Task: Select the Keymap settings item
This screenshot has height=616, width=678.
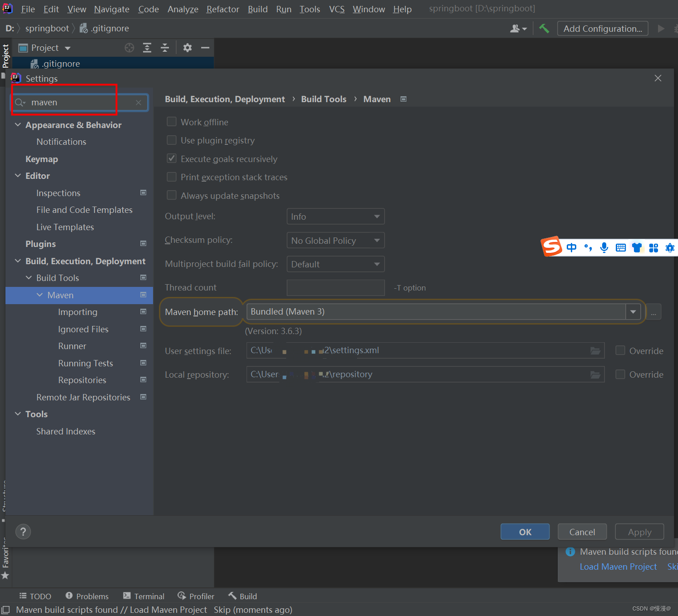Action: (x=42, y=159)
